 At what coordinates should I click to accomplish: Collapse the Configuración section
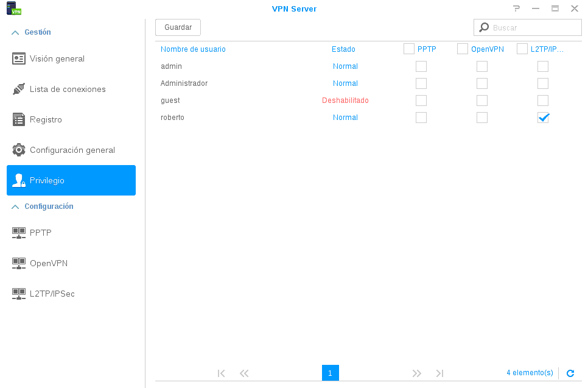click(x=16, y=207)
